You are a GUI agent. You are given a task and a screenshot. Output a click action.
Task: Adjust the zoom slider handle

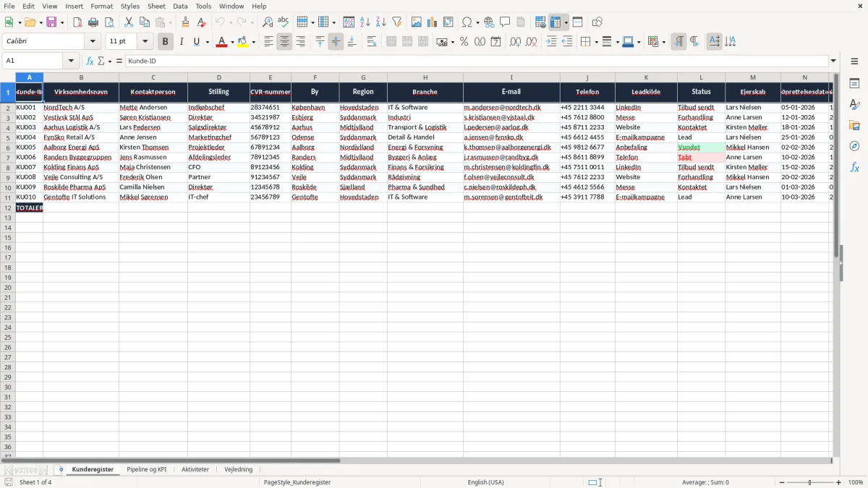[x=810, y=482]
